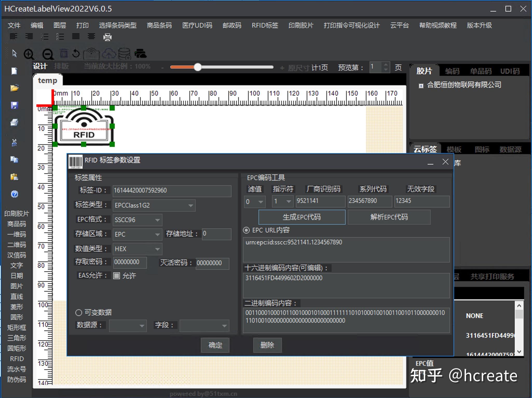
Task: Click the 生成EPC代码 button
Action: click(x=302, y=217)
